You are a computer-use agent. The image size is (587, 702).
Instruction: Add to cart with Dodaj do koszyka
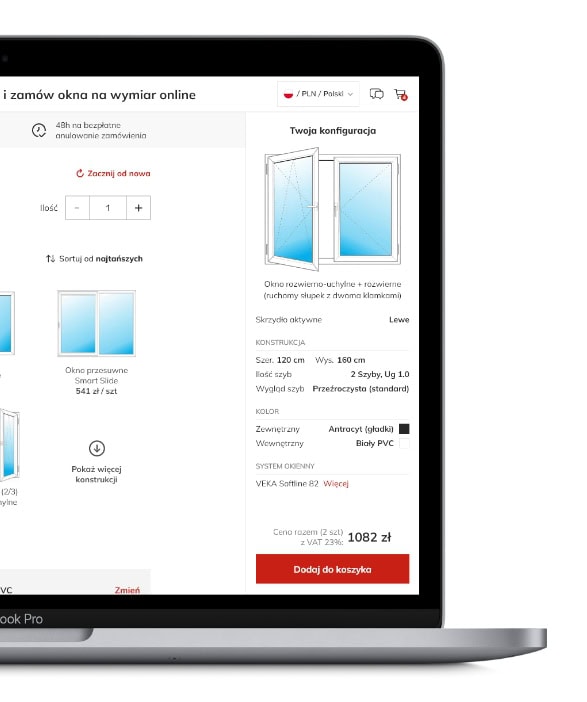(332, 569)
